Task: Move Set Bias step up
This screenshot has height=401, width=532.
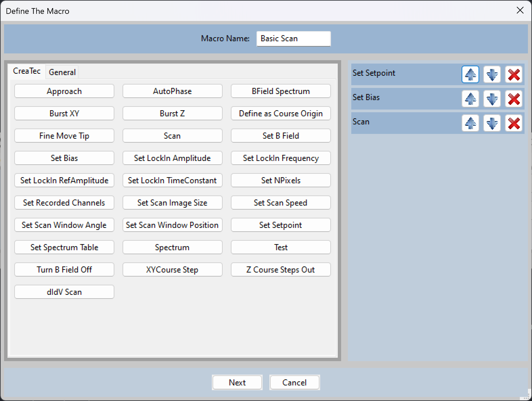Action: (470, 99)
